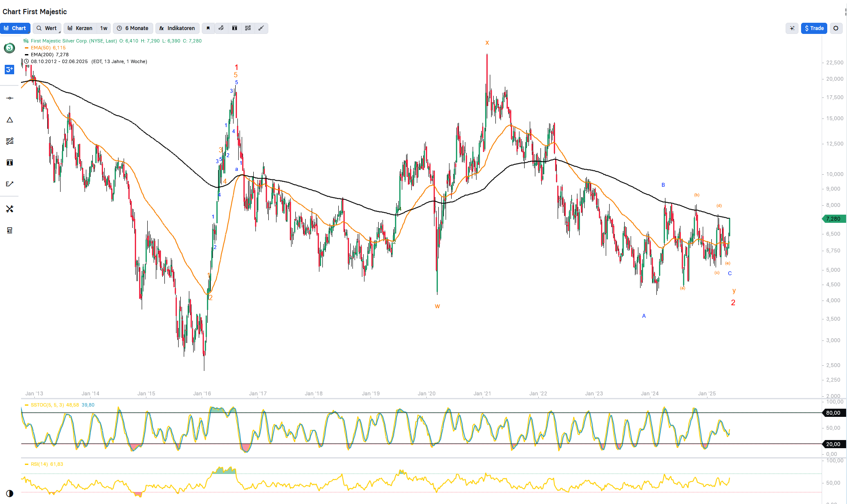Open the 6 Monate time range dropdown
This screenshot has height=504, width=847.
tap(133, 28)
